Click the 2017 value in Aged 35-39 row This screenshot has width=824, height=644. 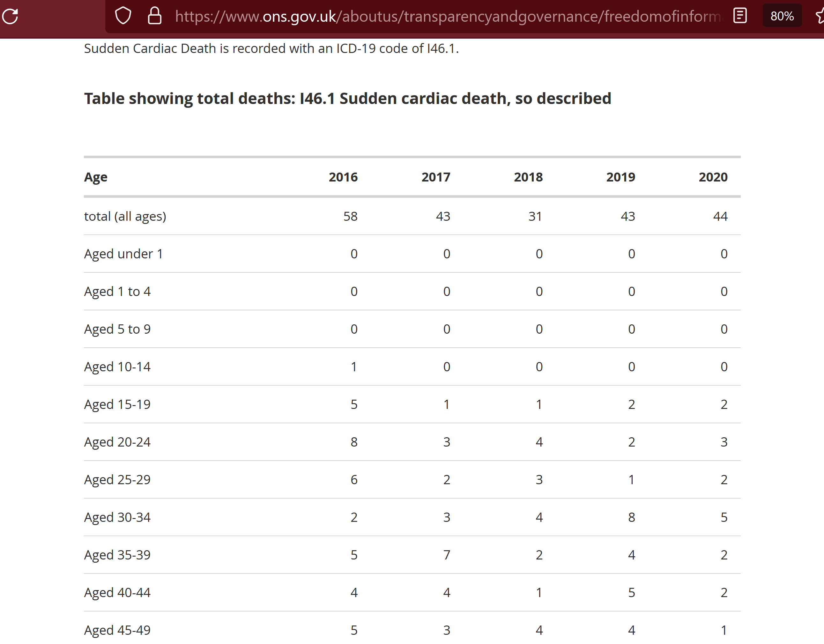[447, 555]
